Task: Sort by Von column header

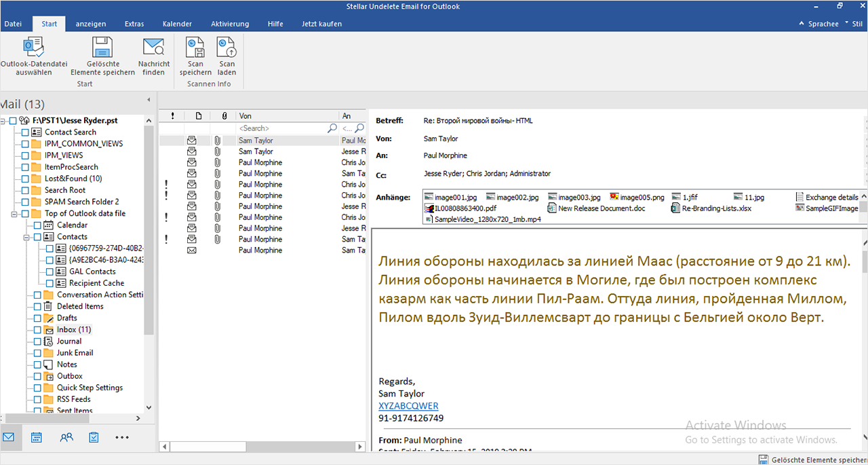Action: tap(288, 116)
